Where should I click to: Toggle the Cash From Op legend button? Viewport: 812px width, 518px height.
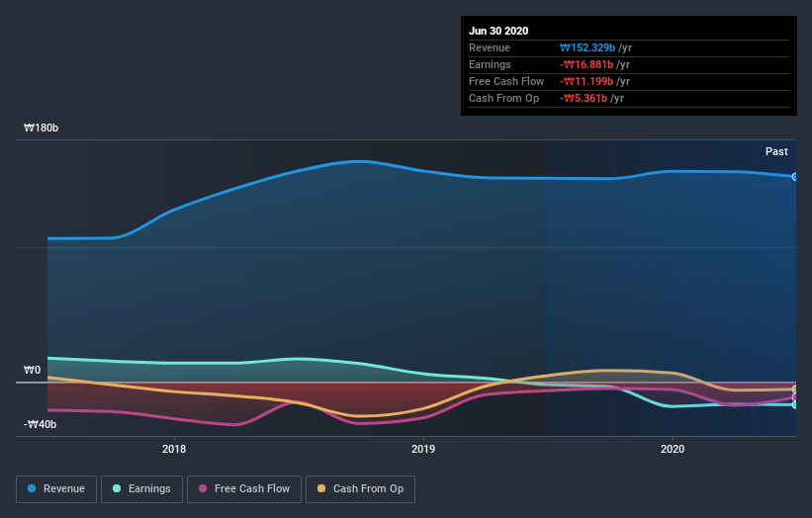point(360,489)
